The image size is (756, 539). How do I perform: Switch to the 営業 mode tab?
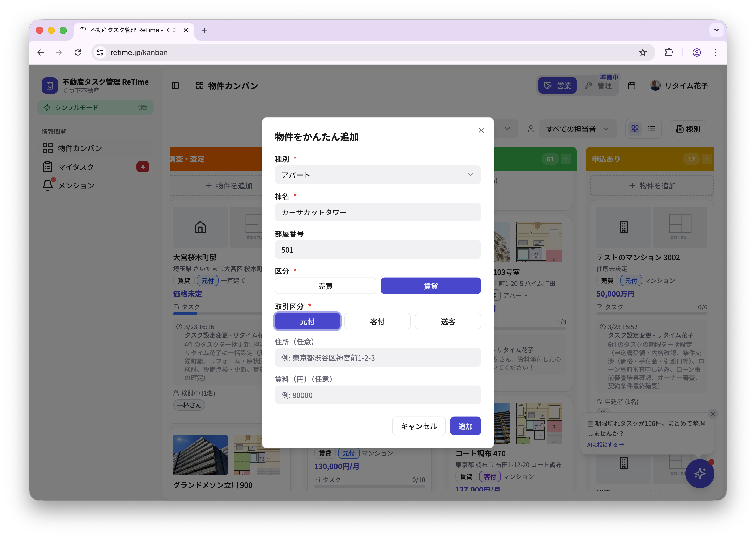557,86
